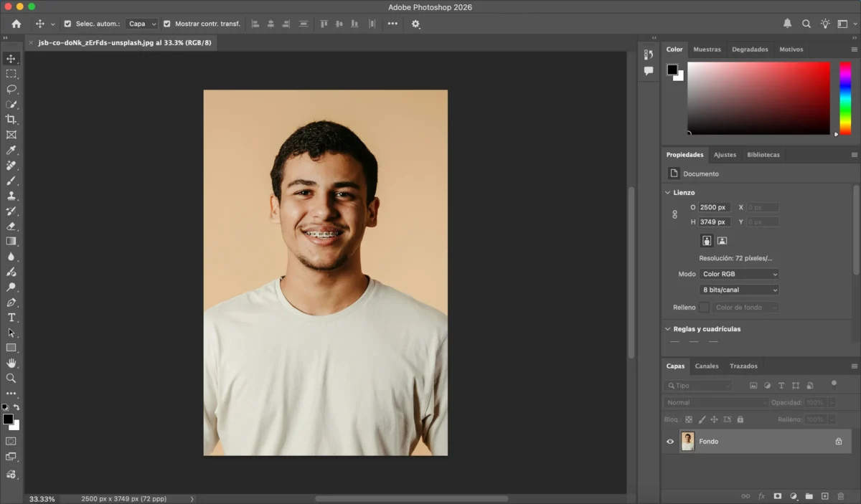861x504 pixels.
Task: Hide the Fondo layer visibility eye
Action: coord(670,442)
